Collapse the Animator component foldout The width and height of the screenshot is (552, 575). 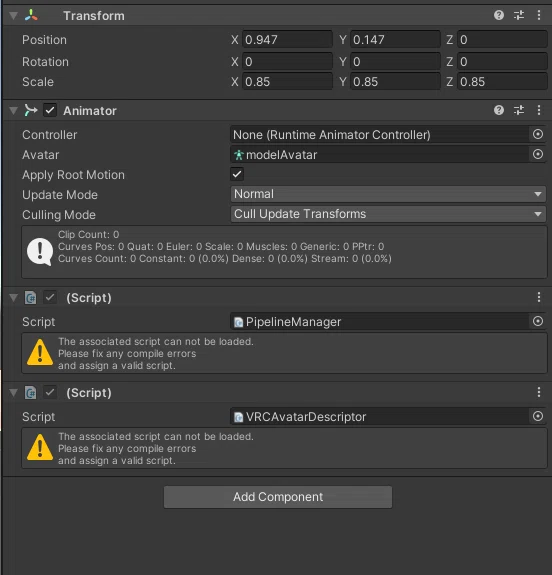14,111
